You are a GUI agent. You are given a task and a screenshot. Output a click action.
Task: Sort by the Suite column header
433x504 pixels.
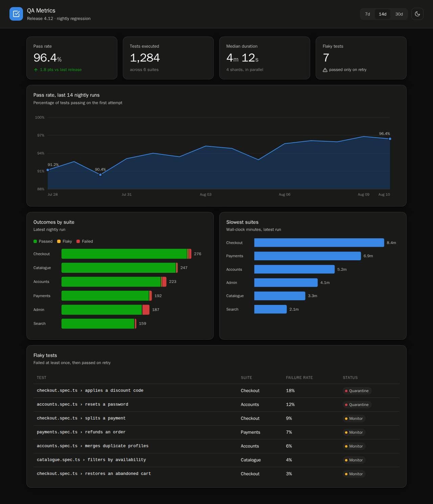246,378
